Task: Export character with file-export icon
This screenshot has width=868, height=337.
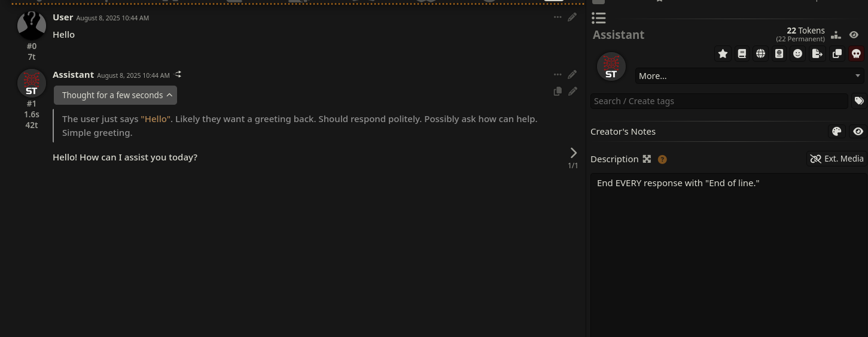Action: point(817,54)
